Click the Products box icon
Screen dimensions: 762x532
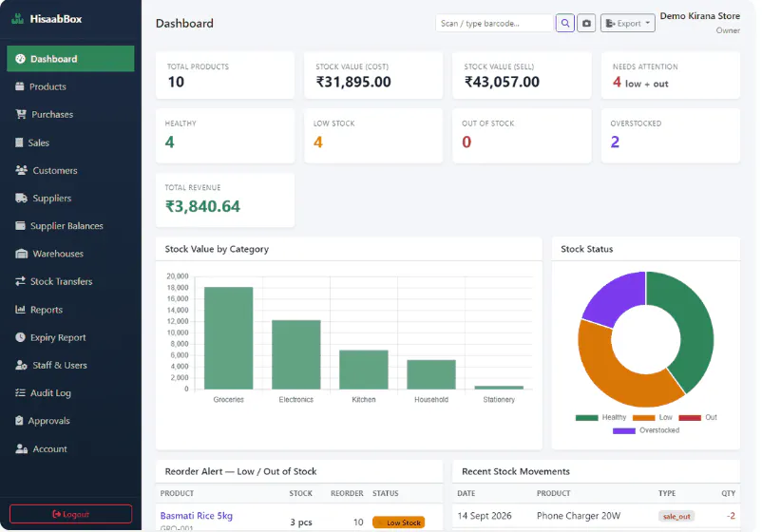(19, 86)
